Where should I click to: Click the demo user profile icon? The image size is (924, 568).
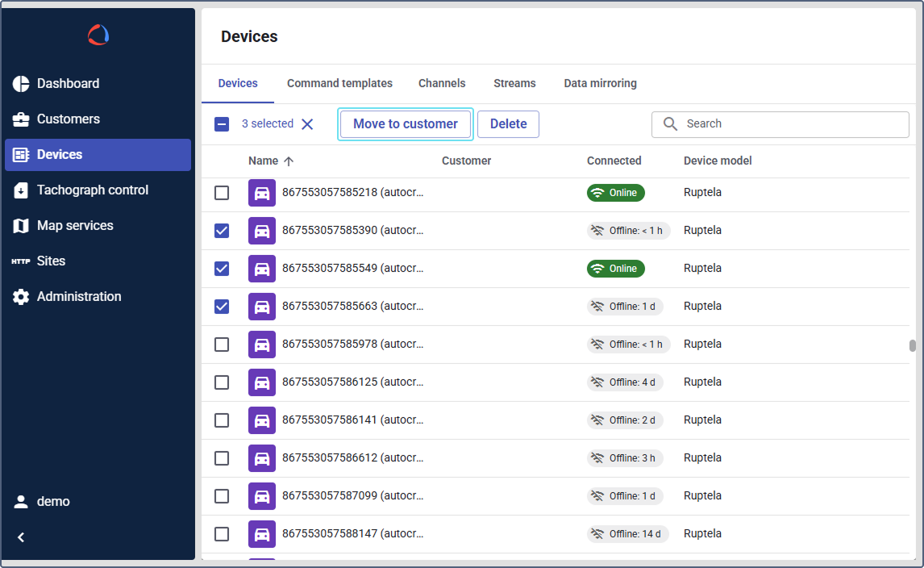[21, 502]
